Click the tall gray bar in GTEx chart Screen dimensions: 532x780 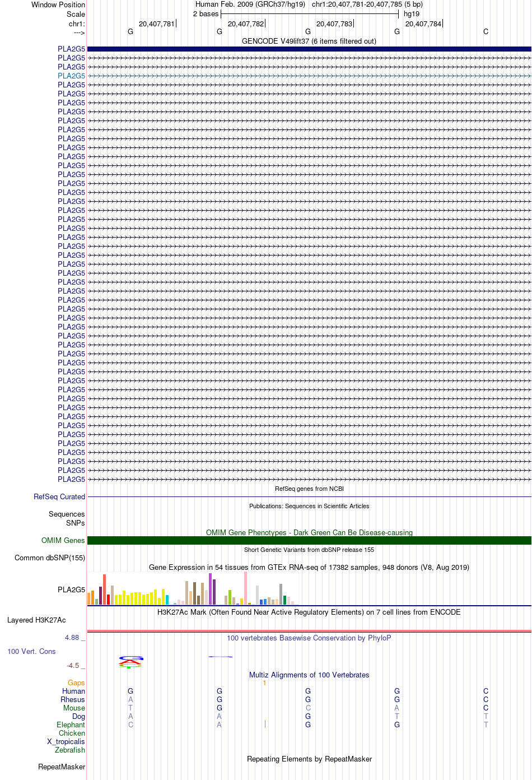click(x=281, y=594)
